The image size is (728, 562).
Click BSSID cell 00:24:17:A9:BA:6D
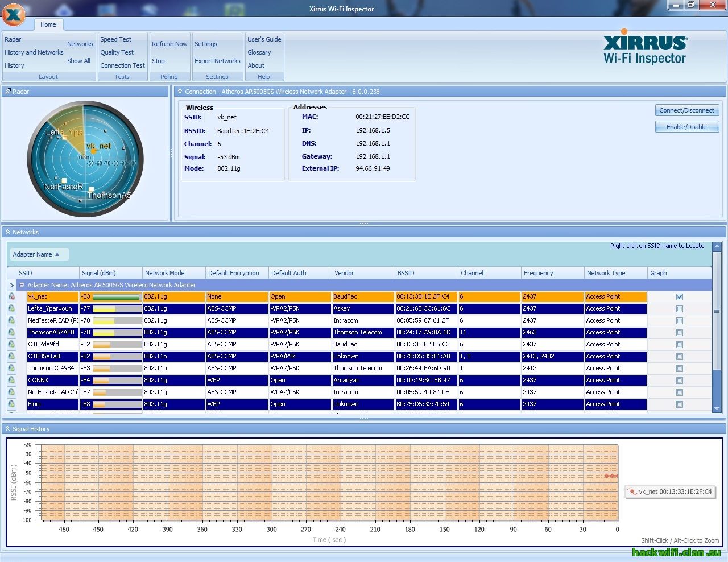coord(427,332)
